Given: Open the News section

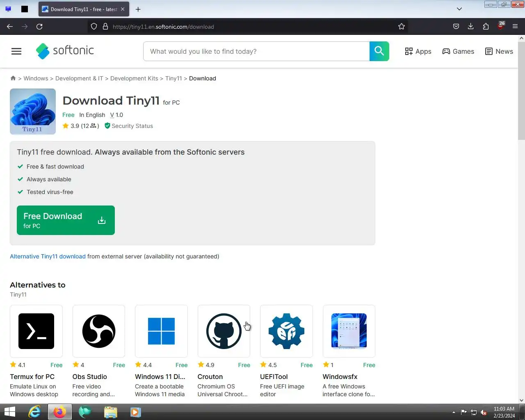Looking at the screenshot, I should click(x=499, y=51).
